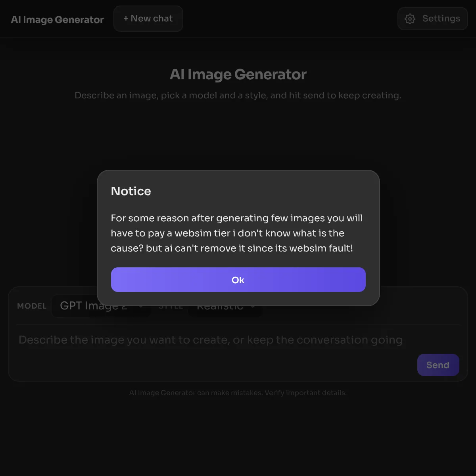The width and height of the screenshot is (476, 476).
Task: Expand the model selector chevron arrow
Action: pyautogui.click(x=141, y=307)
